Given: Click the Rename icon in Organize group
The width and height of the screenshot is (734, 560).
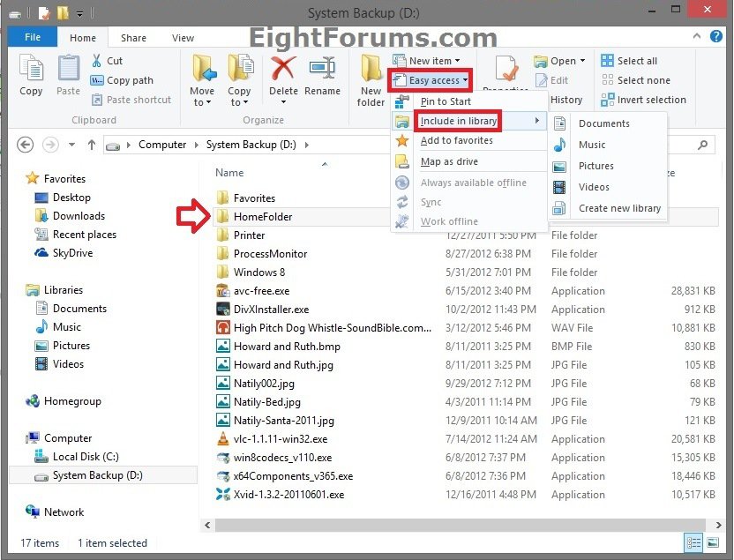Looking at the screenshot, I should [x=322, y=69].
